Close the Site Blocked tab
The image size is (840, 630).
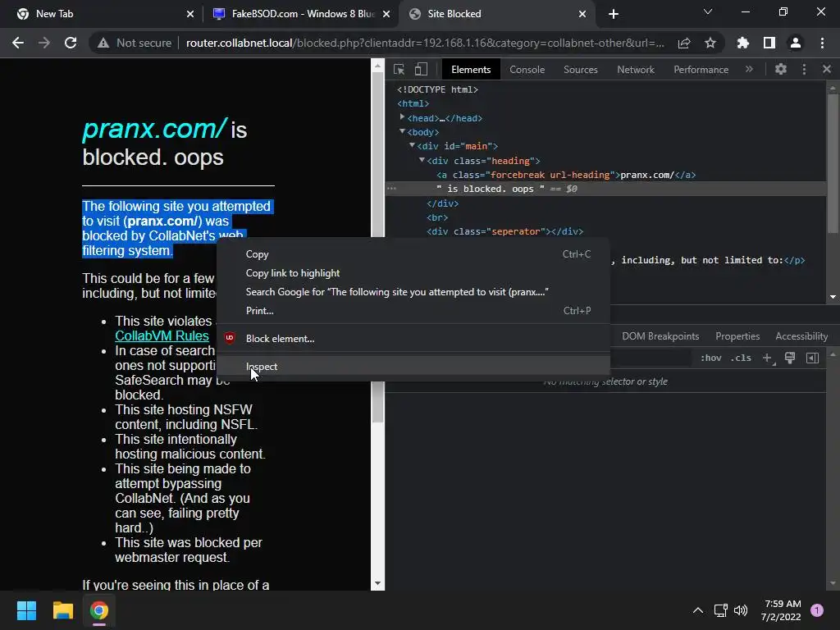click(x=582, y=14)
